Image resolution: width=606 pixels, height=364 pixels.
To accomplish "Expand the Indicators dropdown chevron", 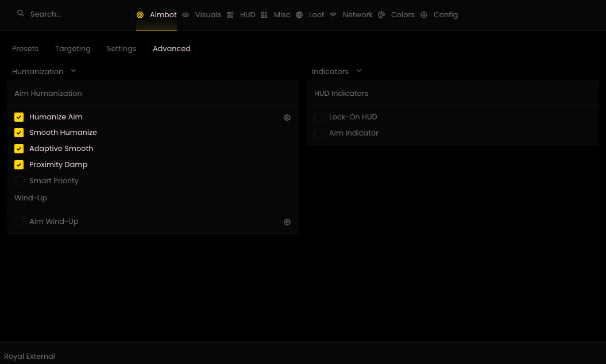I will pyautogui.click(x=358, y=71).
